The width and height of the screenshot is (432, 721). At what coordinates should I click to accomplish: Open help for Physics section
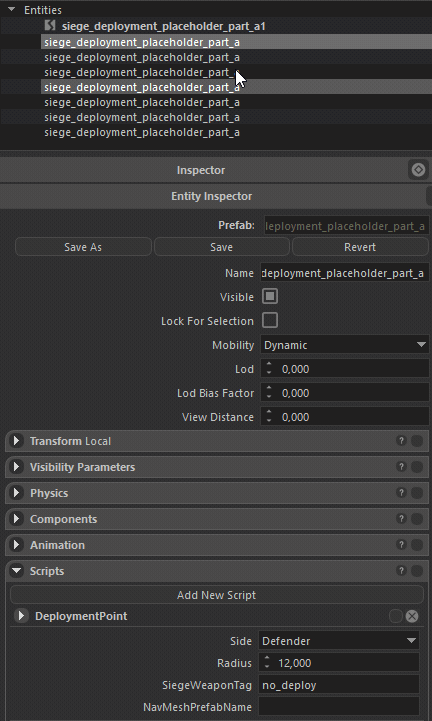point(401,492)
